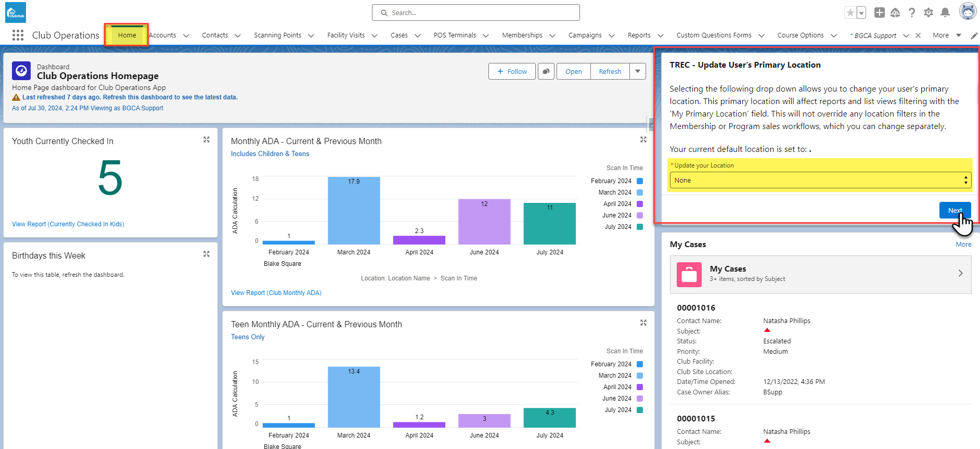Open the dropdown arrow beside Refresh
The width and height of the screenshot is (980, 449).
[x=638, y=71]
